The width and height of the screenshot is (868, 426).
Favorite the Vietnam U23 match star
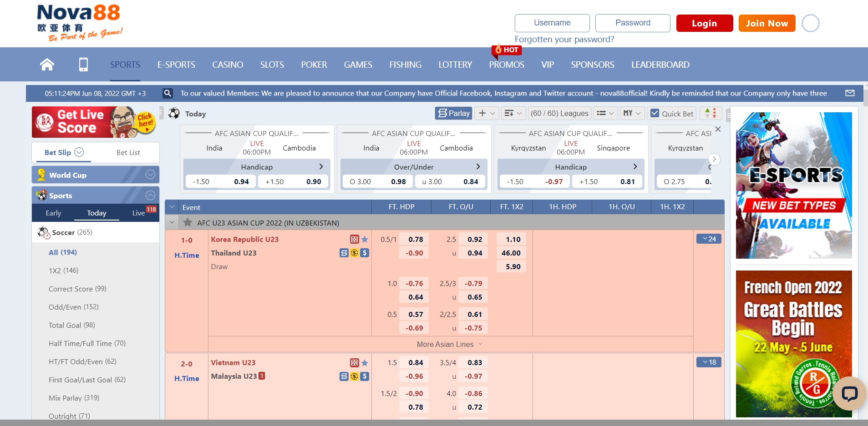tap(365, 362)
